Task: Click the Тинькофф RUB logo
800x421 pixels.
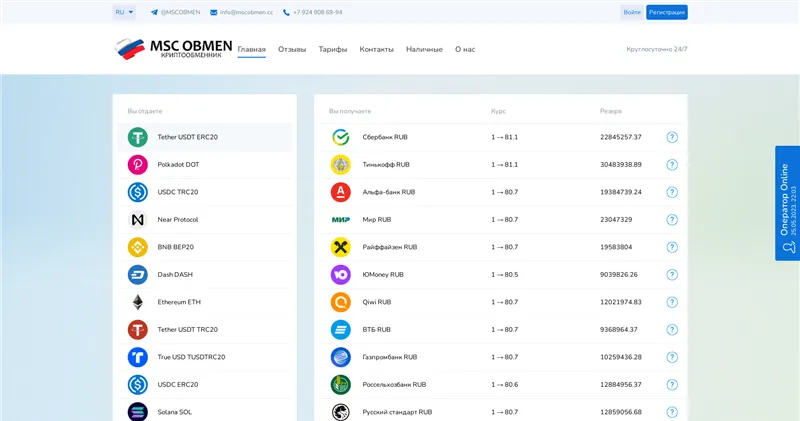Action: click(340, 165)
